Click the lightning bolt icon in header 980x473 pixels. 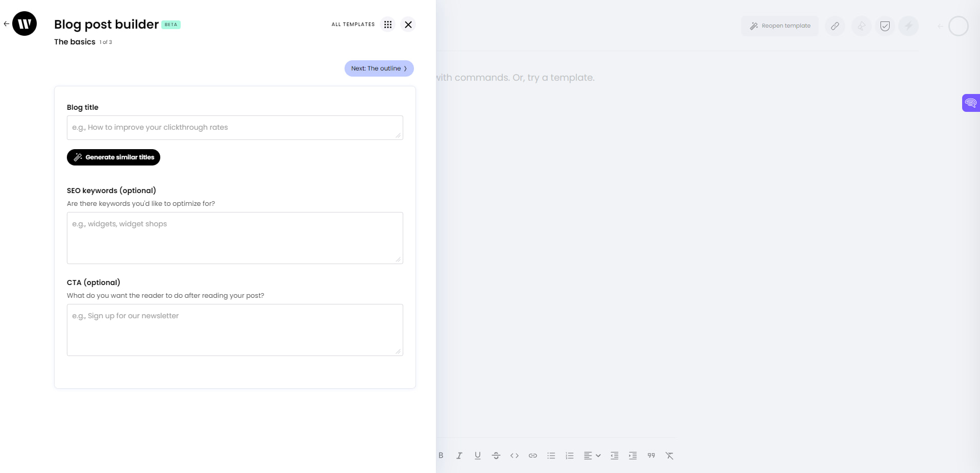click(909, 26)
